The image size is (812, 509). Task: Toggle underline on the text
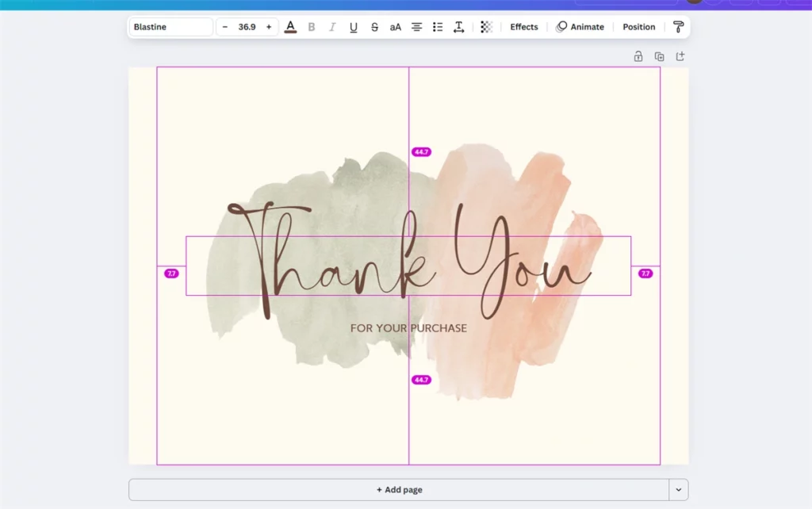(x=353, y=26)
